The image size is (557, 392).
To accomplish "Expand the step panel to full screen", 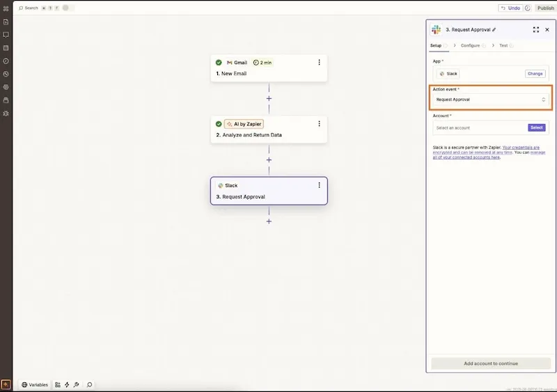I will 536,30.
